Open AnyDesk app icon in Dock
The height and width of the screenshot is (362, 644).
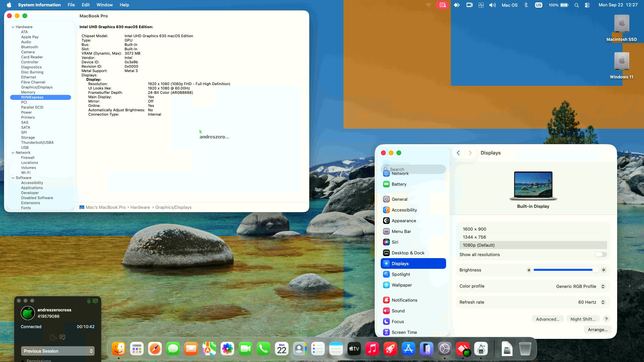(463, 349)
